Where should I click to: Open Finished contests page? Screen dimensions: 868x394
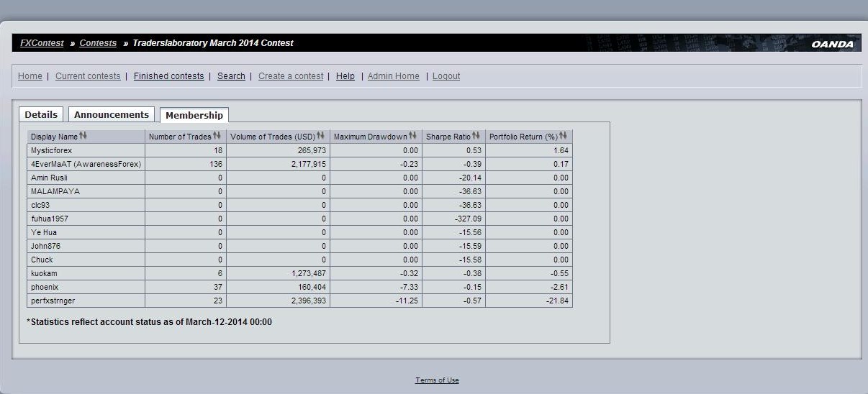point(169,76)
